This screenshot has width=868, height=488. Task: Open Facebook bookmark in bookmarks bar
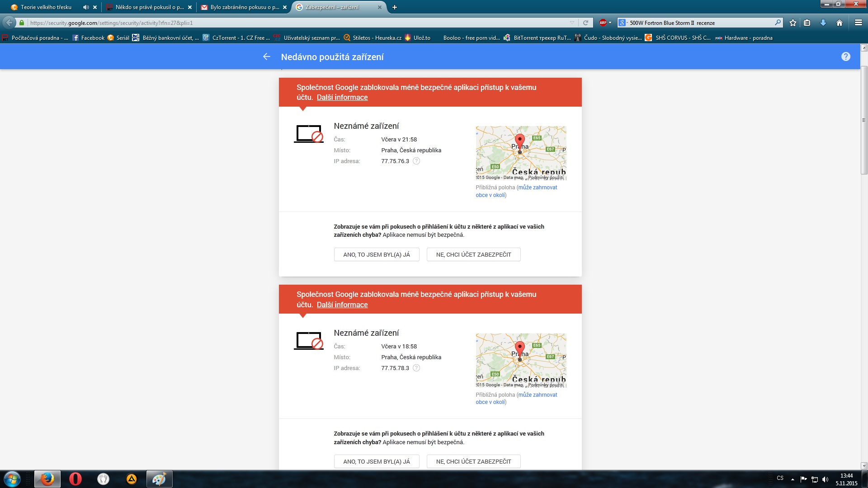88,38
